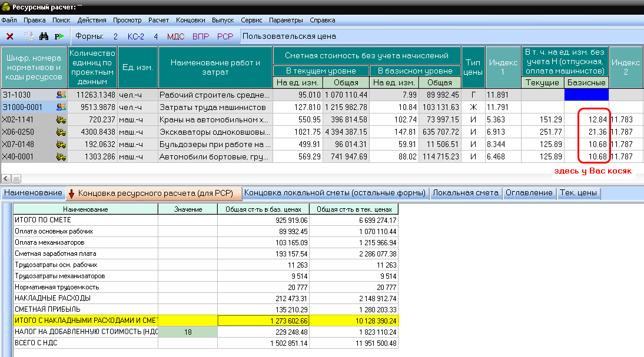Click the P run calculation icon

59,36
